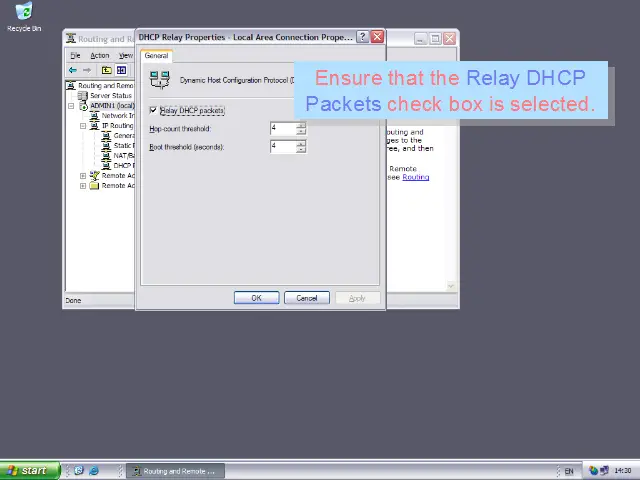640x480 pixels.
Task: Open the Action menu
Action: tap(100, 55)
